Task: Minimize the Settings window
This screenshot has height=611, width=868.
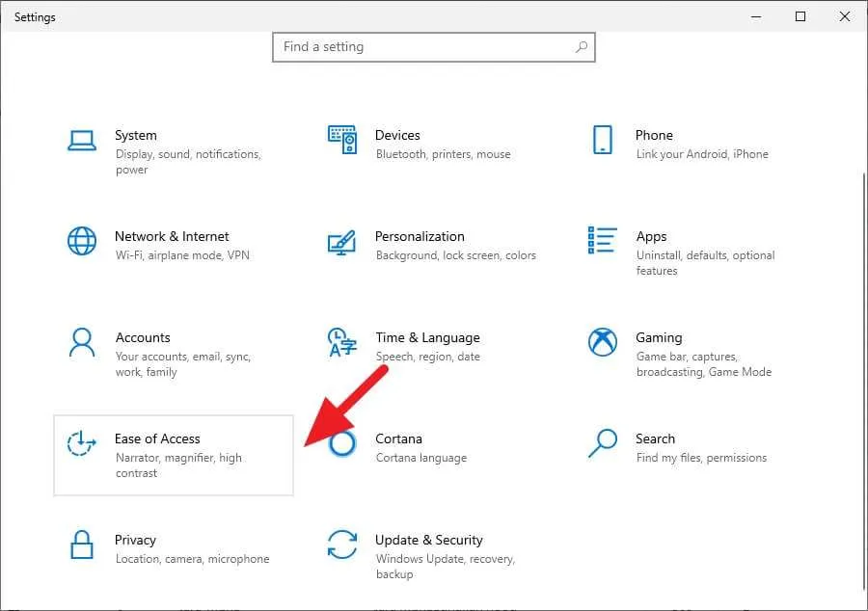Action: tap(755, 16)
